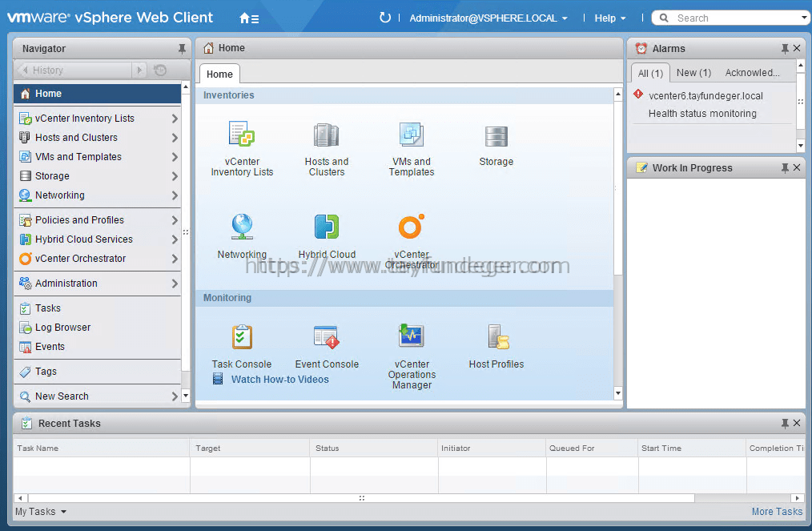Click the Home content vertical scrollbar
The height and width of the screenshot is (531, 812).
(x=617, y=187)
